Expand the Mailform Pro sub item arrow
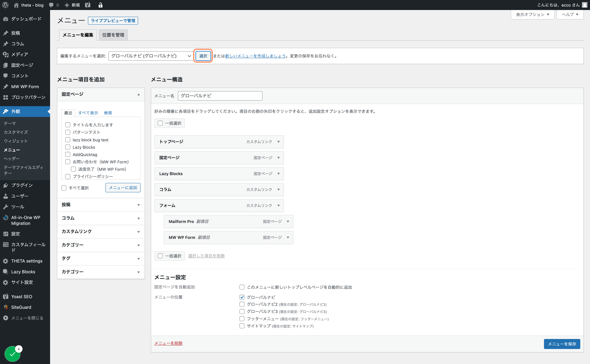 (x=288, y=222)
